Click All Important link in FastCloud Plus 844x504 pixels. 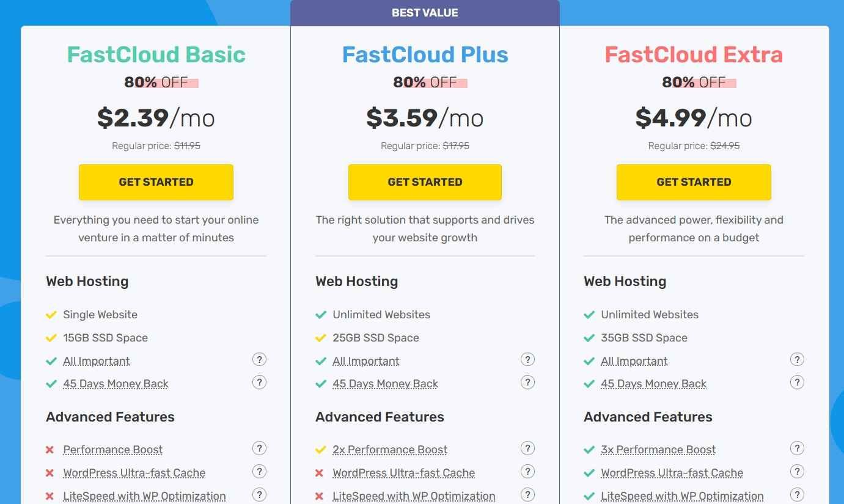[x=365, y=361]
